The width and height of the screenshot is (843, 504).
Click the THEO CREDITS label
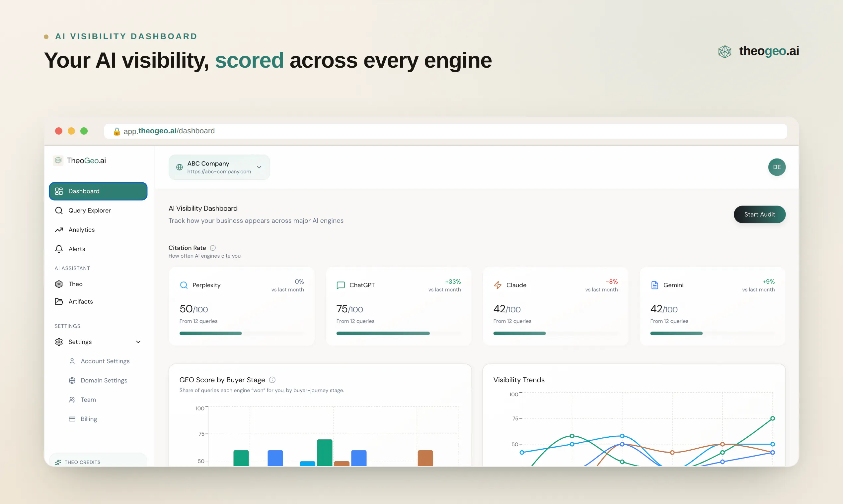pos(83,463)
